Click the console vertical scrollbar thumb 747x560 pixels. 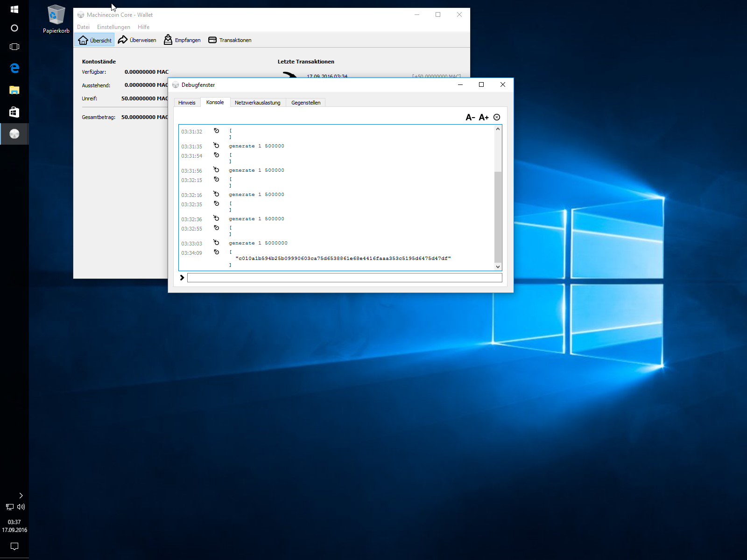[x=498, y=217]
